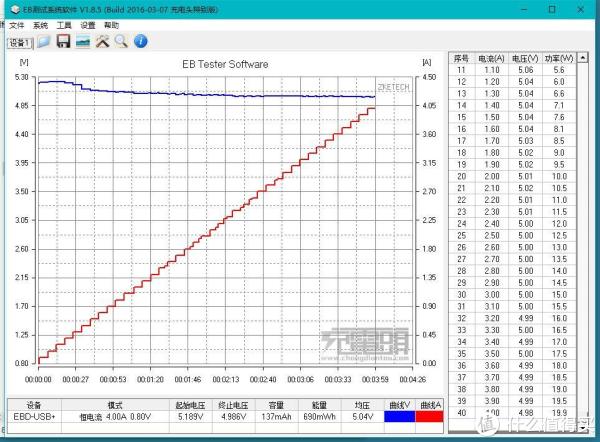Select the 设备1 device tab
Image resolution: width=600 pixels, height=442 pixels.
(x=20, y=42)
